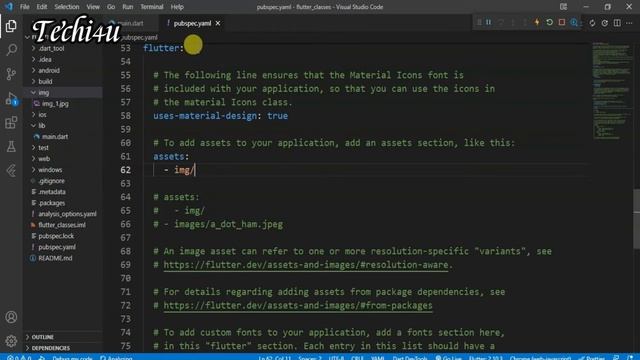Open the Extensions view
The height and width of the screenshot is (360, 640).
(11, 122)
